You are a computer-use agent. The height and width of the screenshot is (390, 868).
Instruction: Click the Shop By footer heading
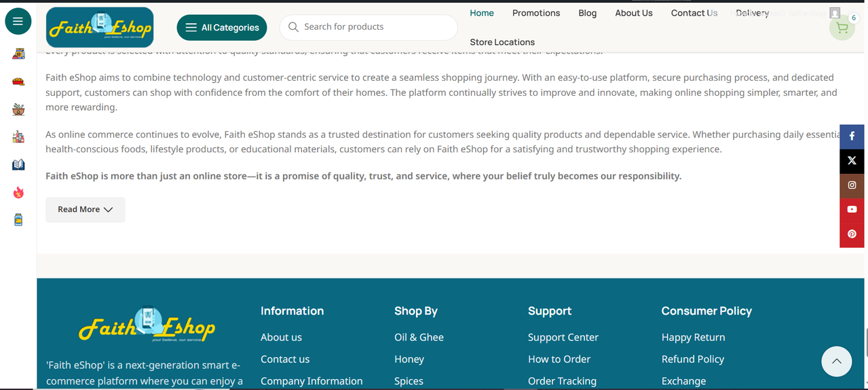tap(416, 311)
